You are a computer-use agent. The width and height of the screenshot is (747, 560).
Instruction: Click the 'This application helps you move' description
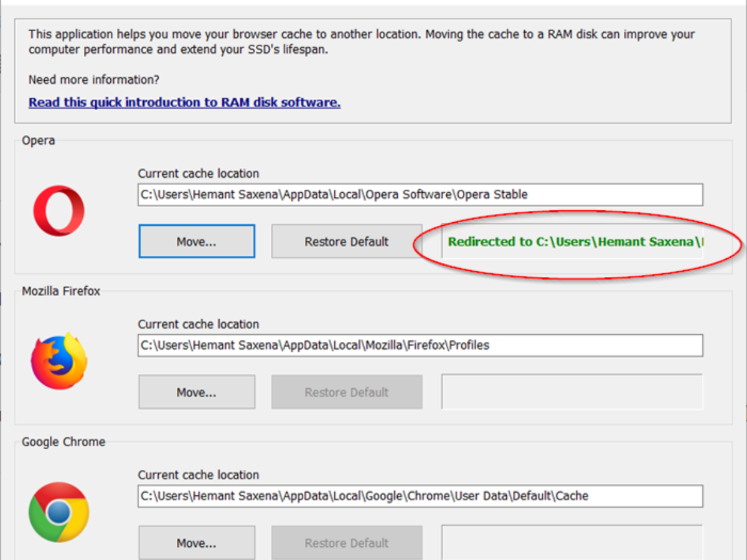point(362,42)
